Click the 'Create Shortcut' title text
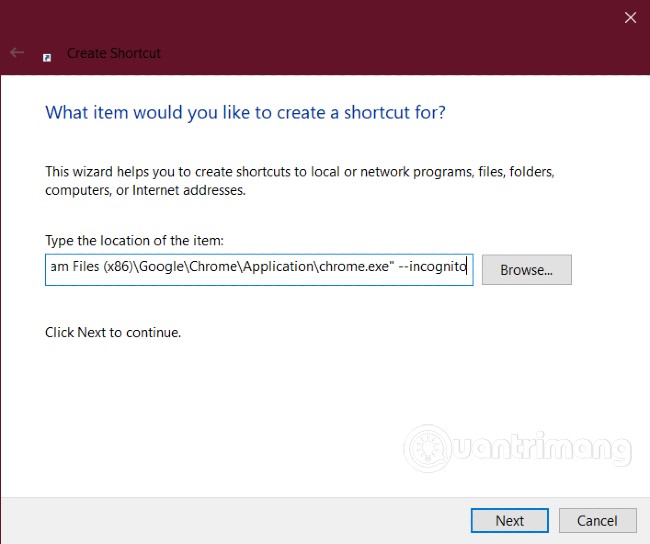Viewport: 650px width, 544px height. 114,53
